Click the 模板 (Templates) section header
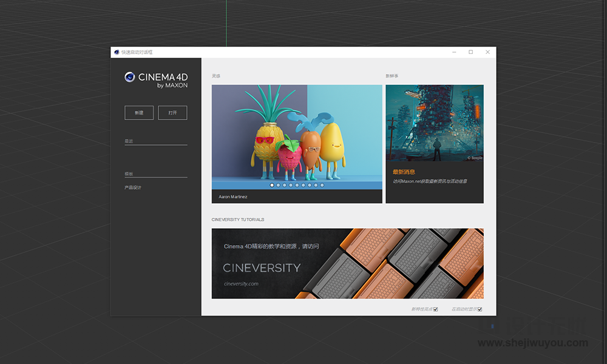The width and height of the screenshot is (607, 364). (129, 174)
